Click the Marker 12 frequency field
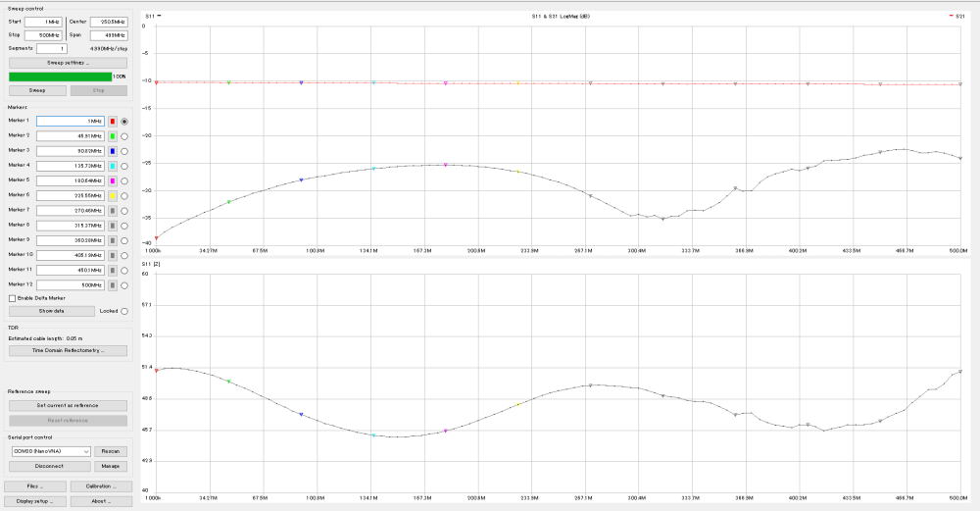This screenshot has width=980, height=511. [70, 285]
